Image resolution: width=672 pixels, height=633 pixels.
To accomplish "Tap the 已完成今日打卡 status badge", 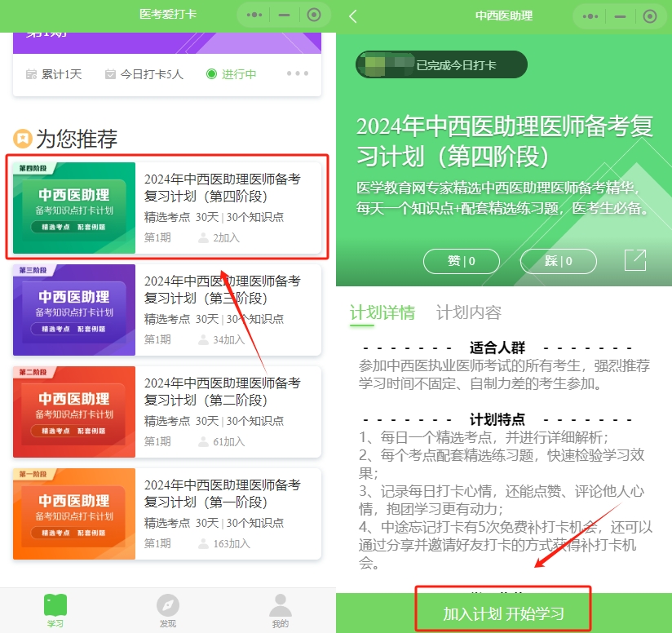I will [441, 65].
